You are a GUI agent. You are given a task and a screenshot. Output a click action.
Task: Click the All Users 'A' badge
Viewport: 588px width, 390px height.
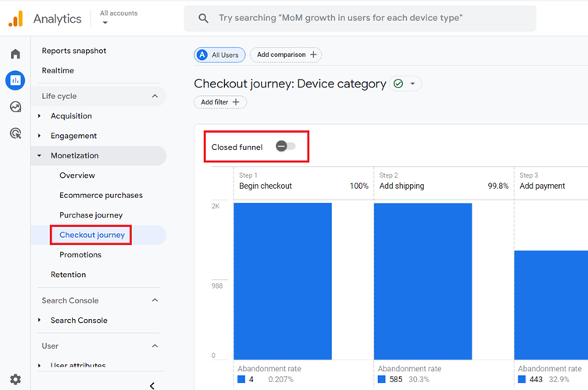point(202,55)
